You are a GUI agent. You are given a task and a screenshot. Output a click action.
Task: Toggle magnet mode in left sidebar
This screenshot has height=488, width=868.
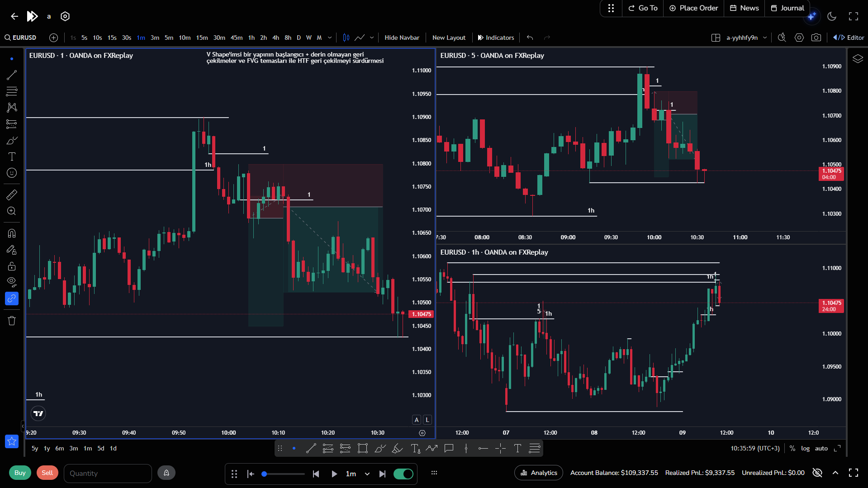pos(12,233)
